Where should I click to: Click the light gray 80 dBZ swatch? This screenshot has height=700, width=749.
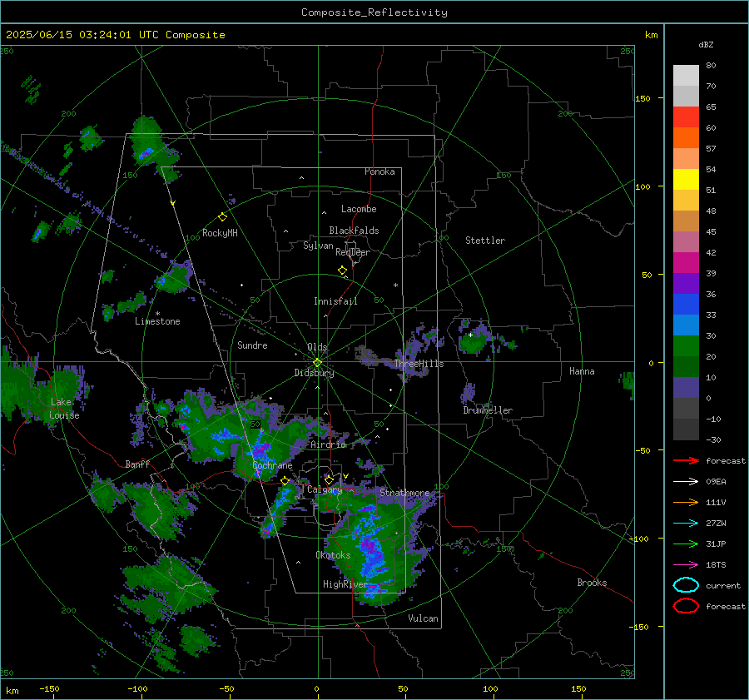(x=686, y=76)
